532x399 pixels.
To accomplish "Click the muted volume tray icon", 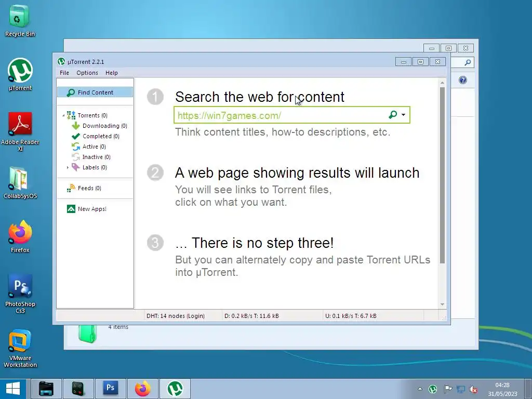I will pos(473,389).
